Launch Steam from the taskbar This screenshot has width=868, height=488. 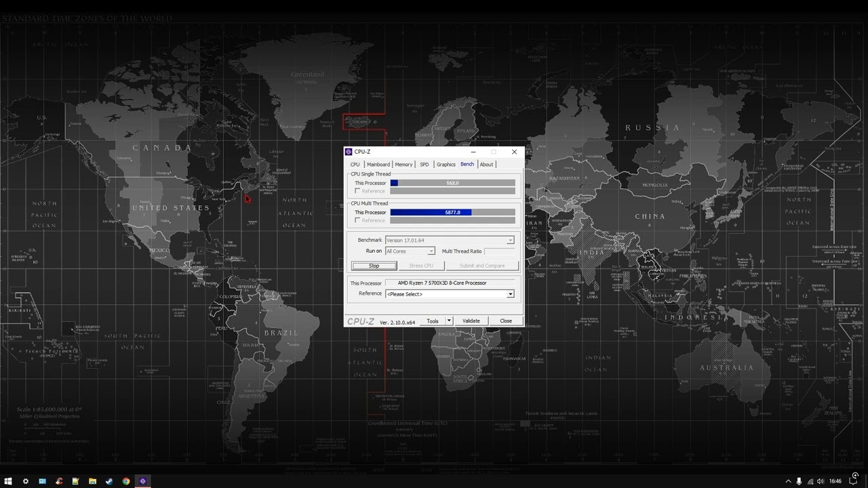(109, 481)
